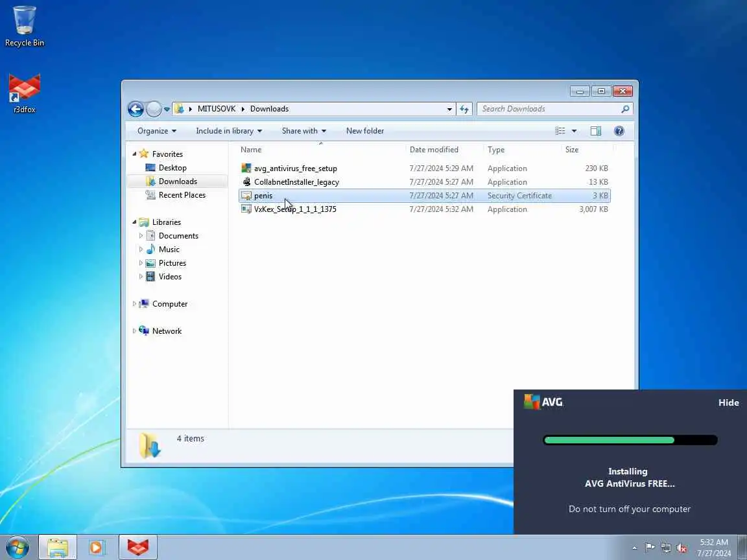Select Network in navigation pane
This screenshot has width=747, height=560.
(x=167, y=331)
